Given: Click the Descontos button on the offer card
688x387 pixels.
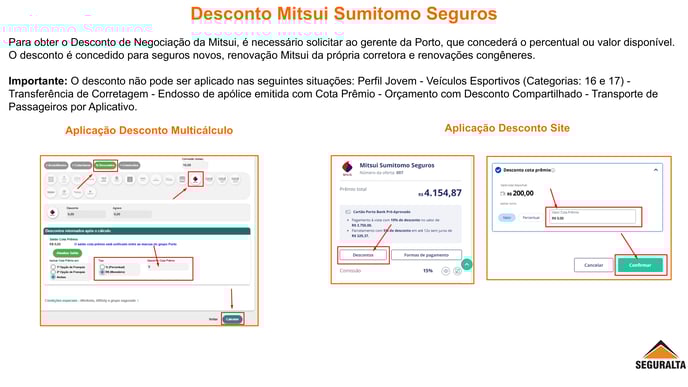Looking at the screenshot, I should click(363, 255).
